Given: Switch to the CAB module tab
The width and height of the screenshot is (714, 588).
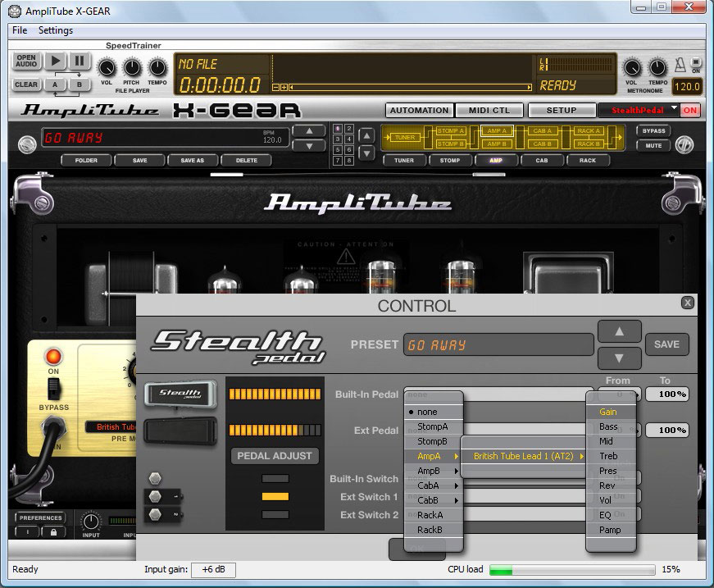Looking at the screenshot, I should pyautogui.click(x=542, y=160).
